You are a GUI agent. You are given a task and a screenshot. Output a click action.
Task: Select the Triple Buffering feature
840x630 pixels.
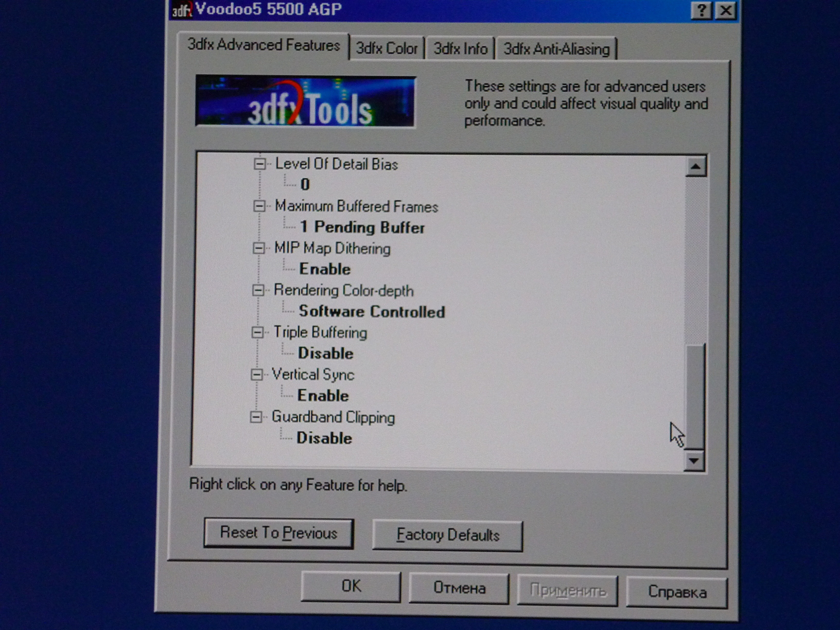(320, 332)
